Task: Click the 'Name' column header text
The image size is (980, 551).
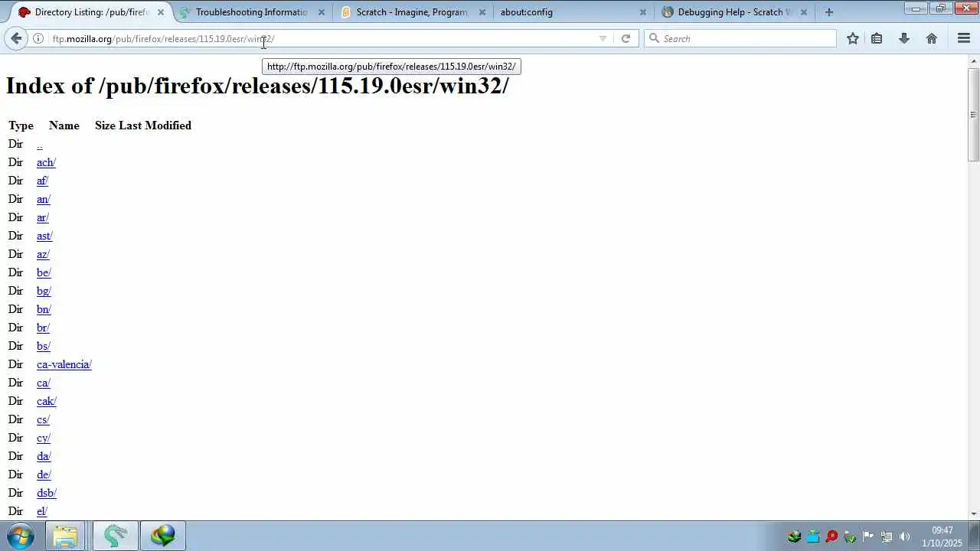Action: click(x=64, y=126)
